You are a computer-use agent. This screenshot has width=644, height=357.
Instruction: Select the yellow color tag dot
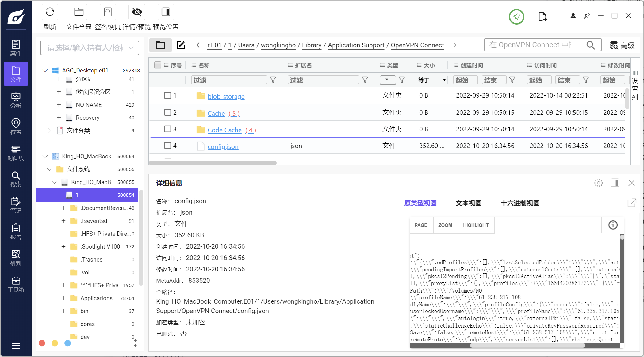tap(55, 343)
